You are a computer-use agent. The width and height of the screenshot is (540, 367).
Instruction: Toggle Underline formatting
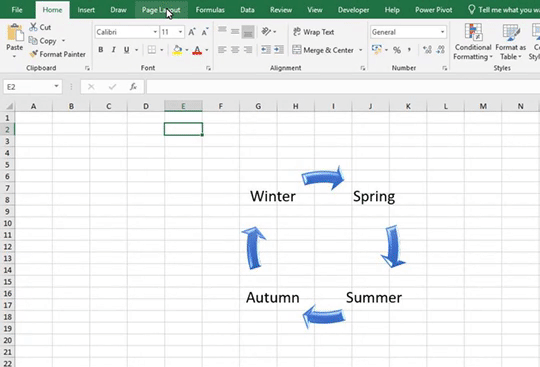tap(126, 50)
